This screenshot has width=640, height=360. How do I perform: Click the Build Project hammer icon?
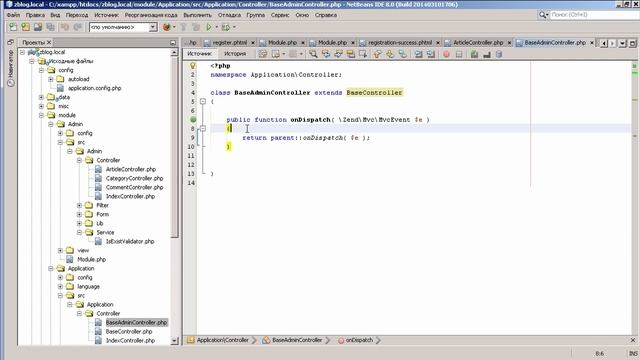(183, 27)
